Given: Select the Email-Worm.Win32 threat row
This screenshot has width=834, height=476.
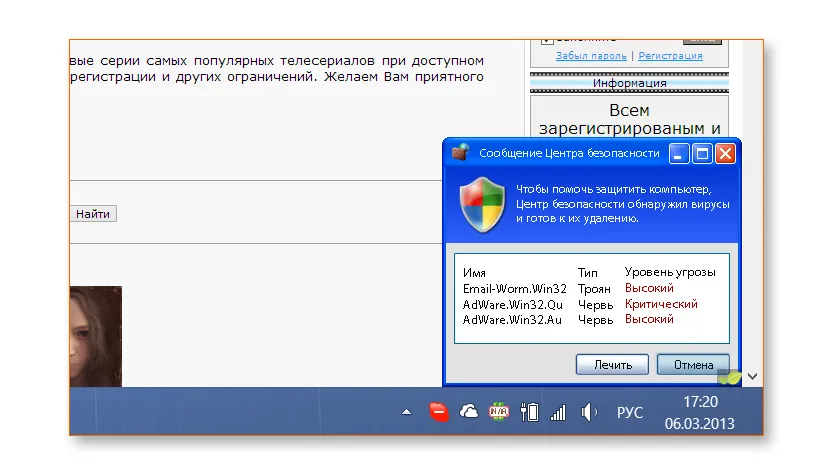Looking at the screenshot, I should tap(568, 289).
